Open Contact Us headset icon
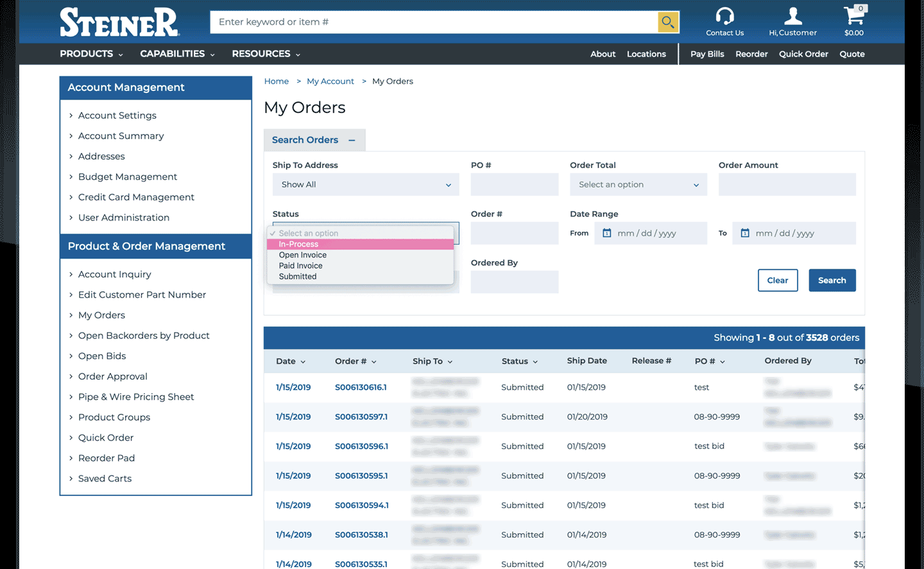 pyautogui.click(x=725, y=16)
